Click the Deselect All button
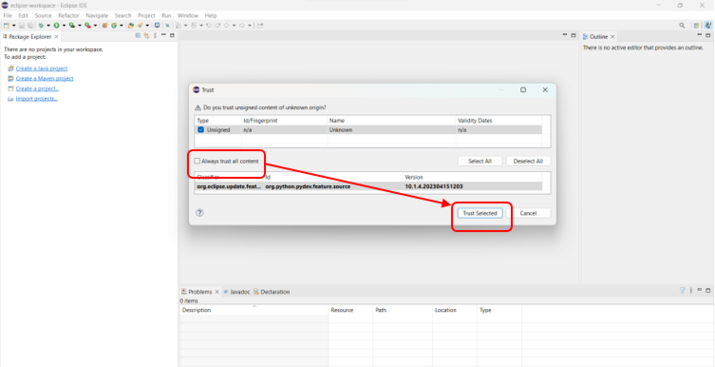Screen dimensions: 715x367 [528, 161]
